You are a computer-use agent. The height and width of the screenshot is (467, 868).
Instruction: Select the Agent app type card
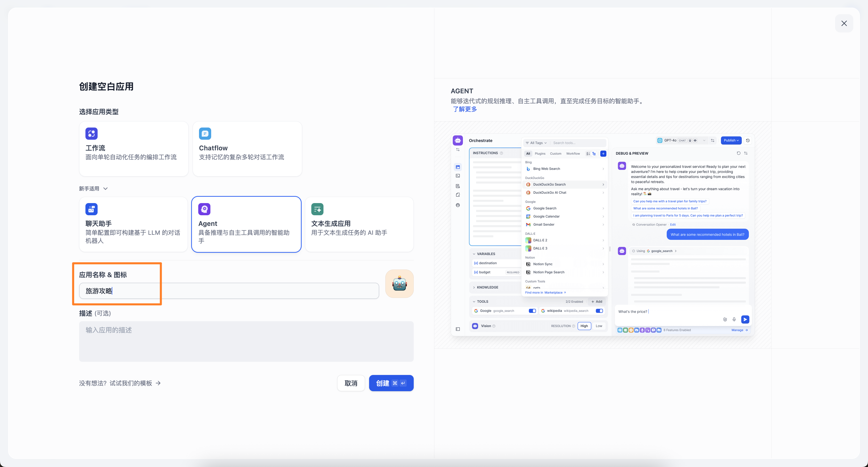246,224
